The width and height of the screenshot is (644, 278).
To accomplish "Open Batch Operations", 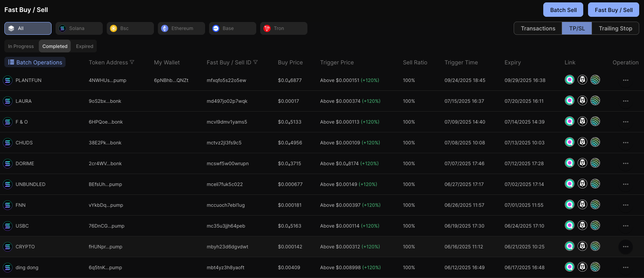I will pos(35,62).
